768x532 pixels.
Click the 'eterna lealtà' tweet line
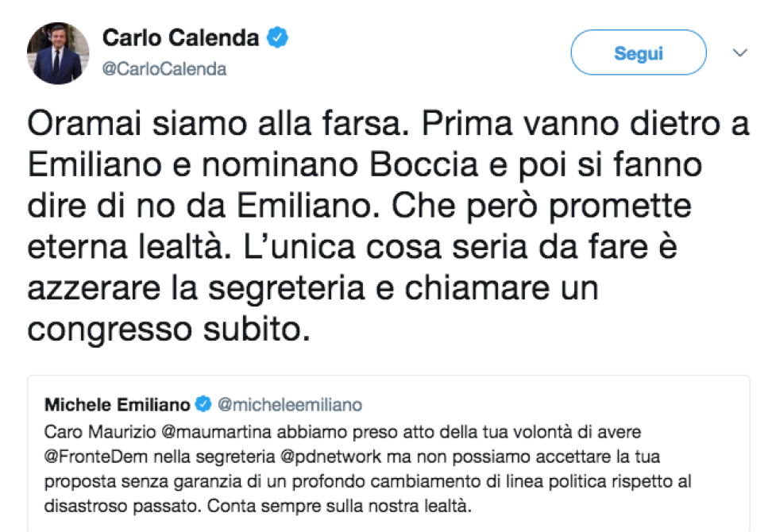(352, 246)
